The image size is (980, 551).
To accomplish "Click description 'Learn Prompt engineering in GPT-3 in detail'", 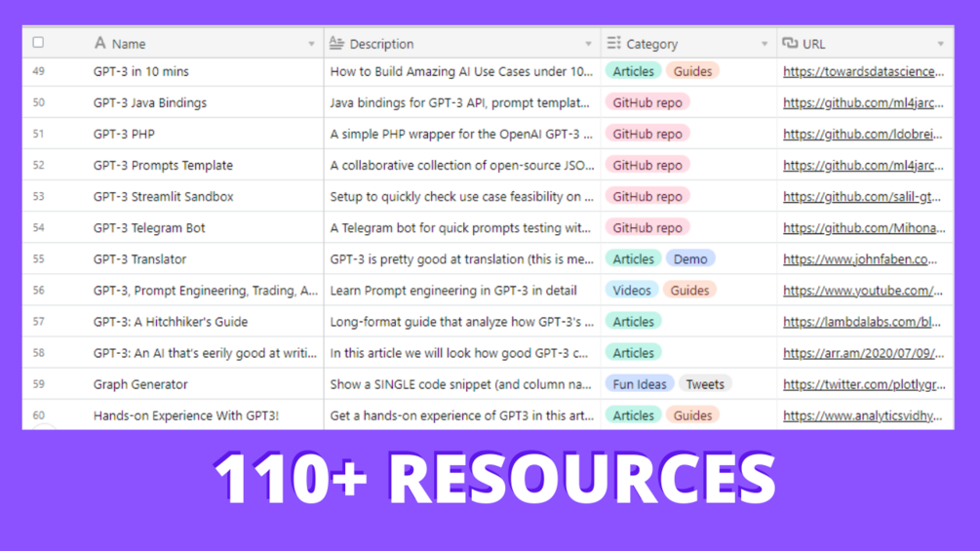I will pyautogui.click(x=453, y=290).
